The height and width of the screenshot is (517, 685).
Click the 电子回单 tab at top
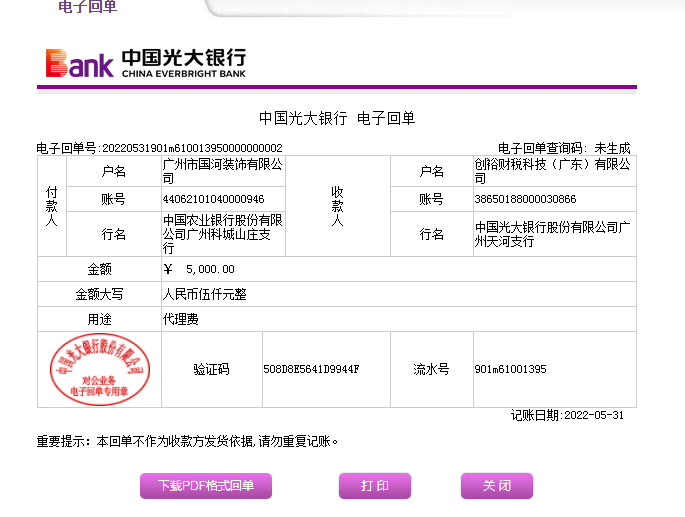pyautogui.click(x=87, y=7)
